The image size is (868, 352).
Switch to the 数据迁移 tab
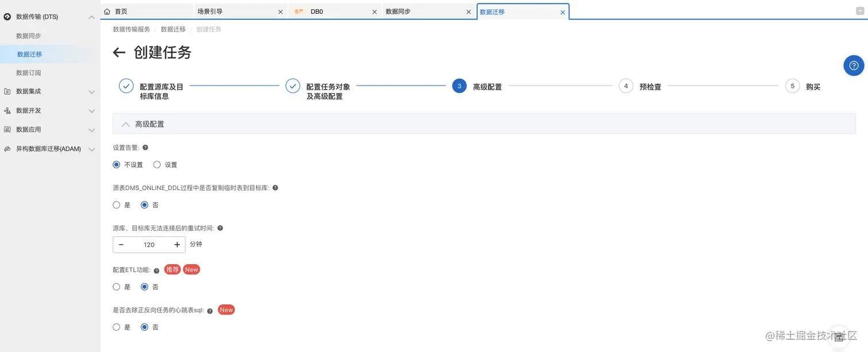[x=523, y=11]
